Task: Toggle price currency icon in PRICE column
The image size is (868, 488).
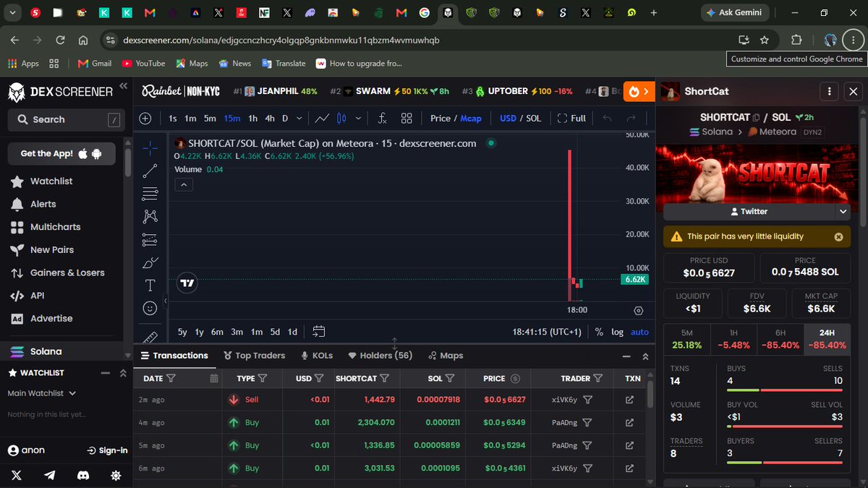Action: point(515,378)
